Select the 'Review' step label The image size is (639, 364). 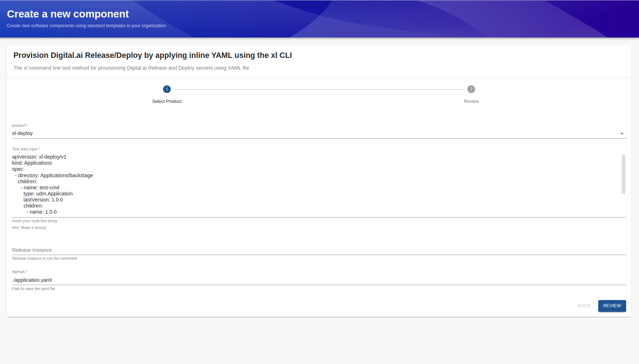coord(471,101)
